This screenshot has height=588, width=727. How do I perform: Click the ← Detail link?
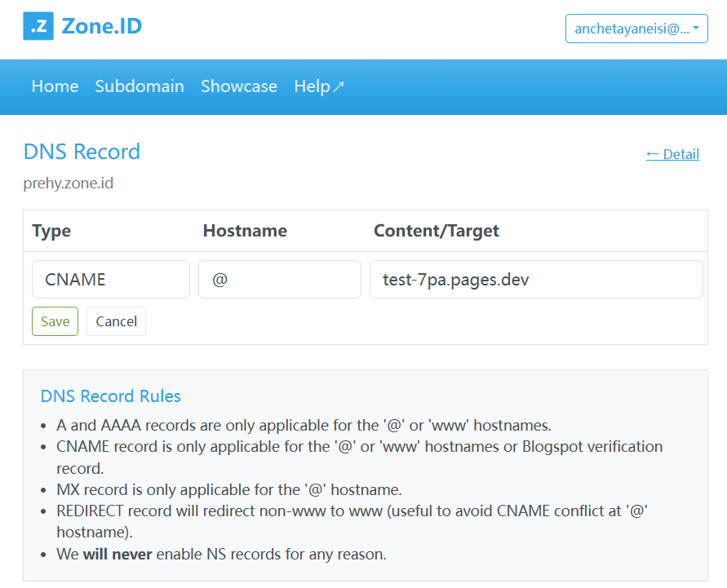point(672,154)
